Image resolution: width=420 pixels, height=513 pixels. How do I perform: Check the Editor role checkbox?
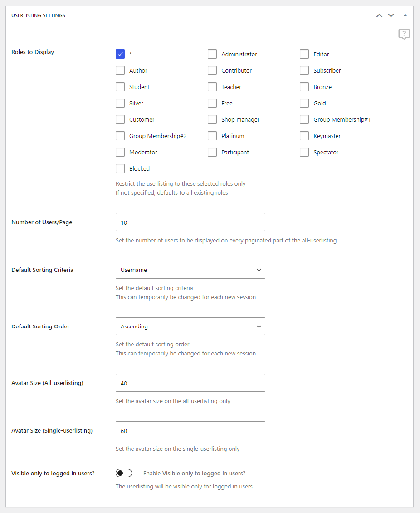[x=304, y=54]
